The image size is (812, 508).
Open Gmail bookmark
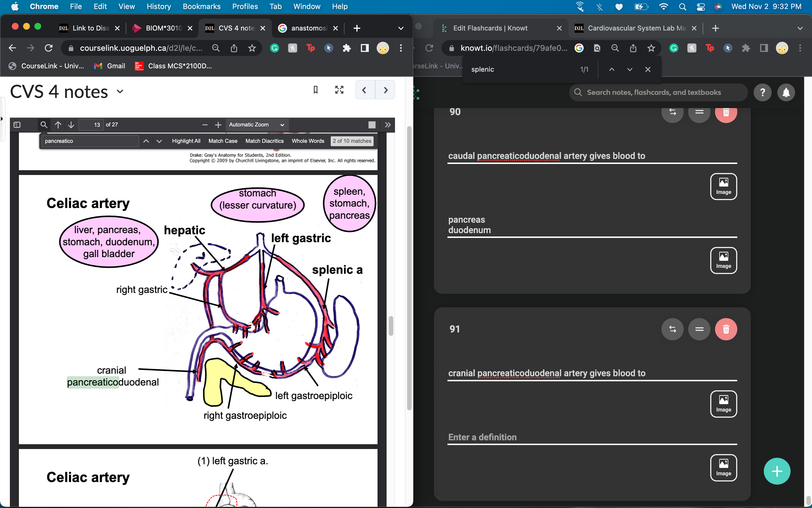click(110, 66)
